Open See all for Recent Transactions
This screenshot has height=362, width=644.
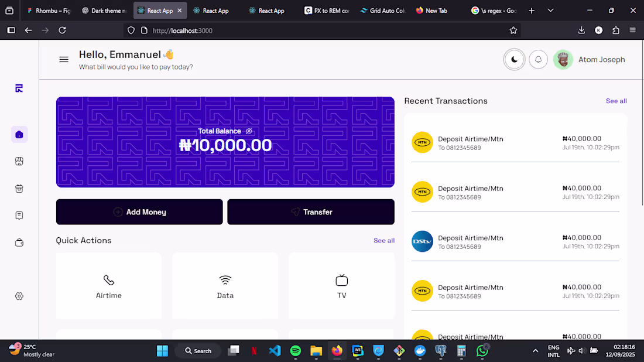coord(616,101)
